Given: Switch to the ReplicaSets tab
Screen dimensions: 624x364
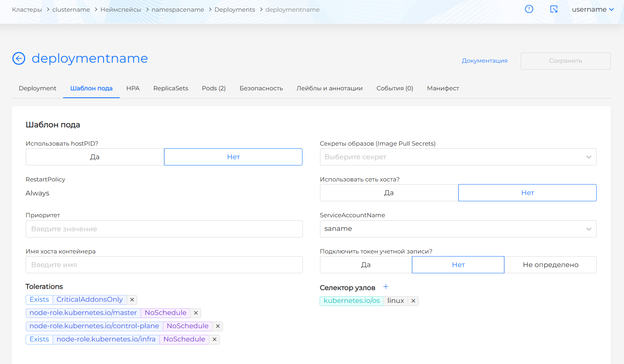Looking at the screenshot, I should (x=171, y=88).
